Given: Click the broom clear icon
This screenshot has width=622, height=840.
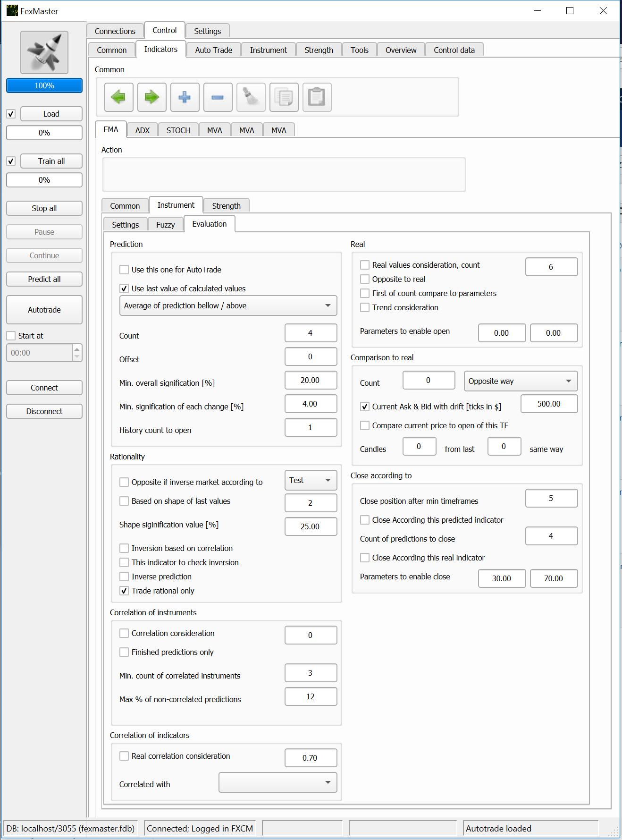Looking at the screenshot, I should pyautogui.click(x=251, y=97).
